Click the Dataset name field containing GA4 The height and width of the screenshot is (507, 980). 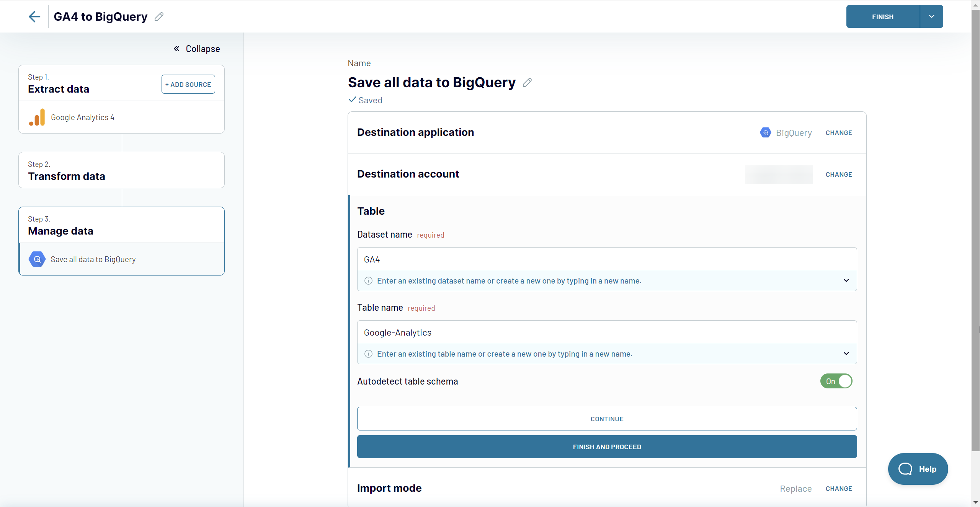click(607, 259)
